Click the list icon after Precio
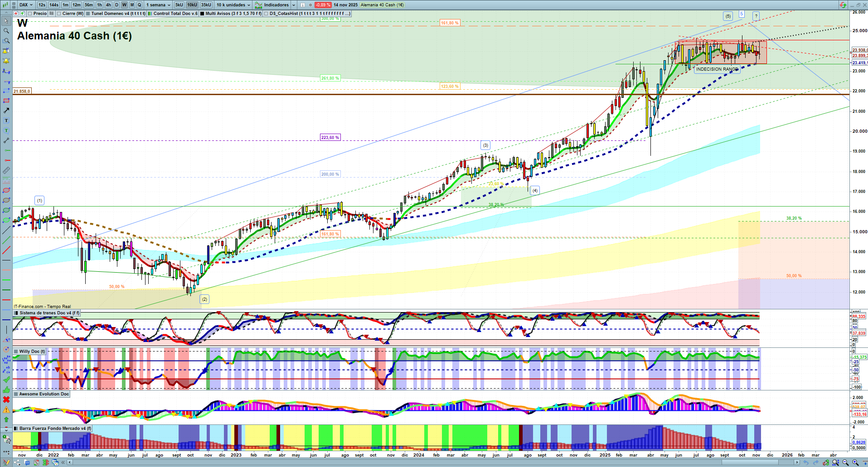This screenshot has height=467, width=868. coord(51,14)
